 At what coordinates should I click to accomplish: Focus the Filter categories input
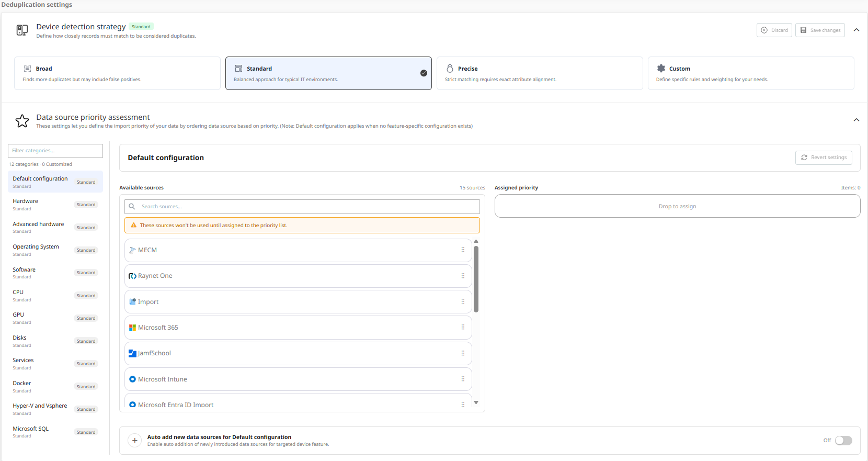coord(55,151)
